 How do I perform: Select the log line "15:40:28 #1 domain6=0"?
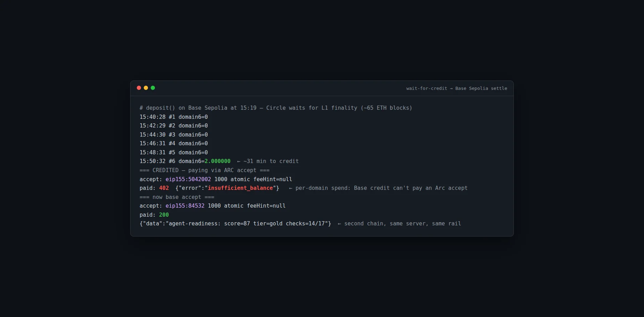(x=174, y=117)
